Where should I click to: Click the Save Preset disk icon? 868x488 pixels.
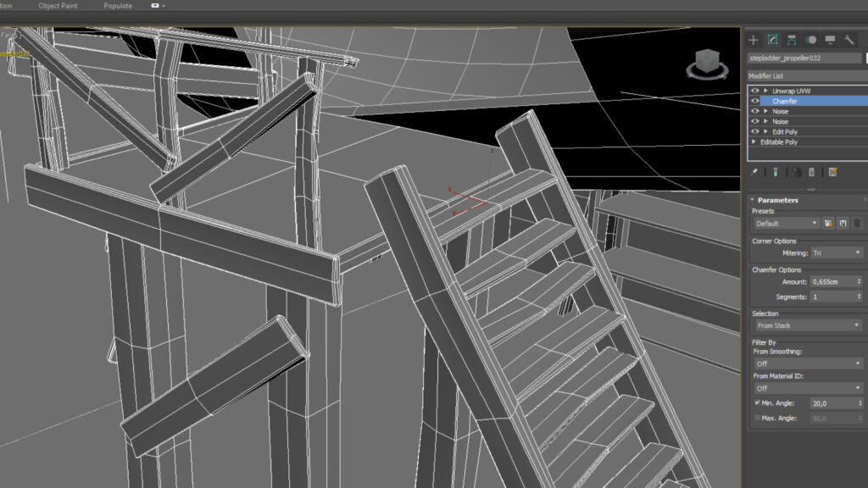click(843, 224)
